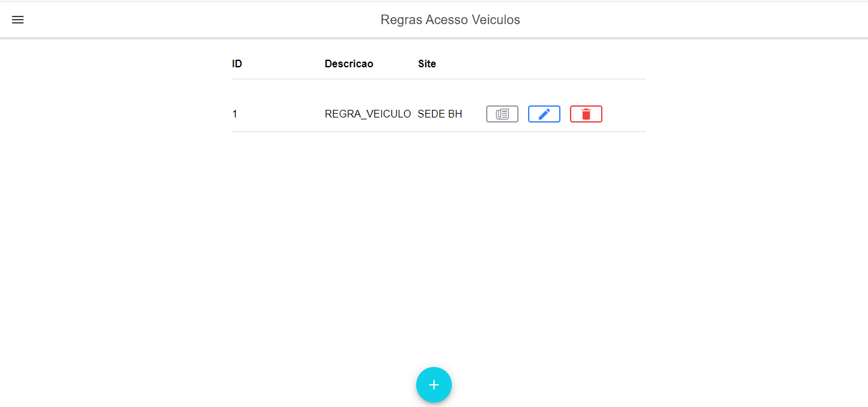868x407 pixels.
Task: Edit the REGRA_VEICULO rule with pencil icon
Action: [x=544, y=114]
